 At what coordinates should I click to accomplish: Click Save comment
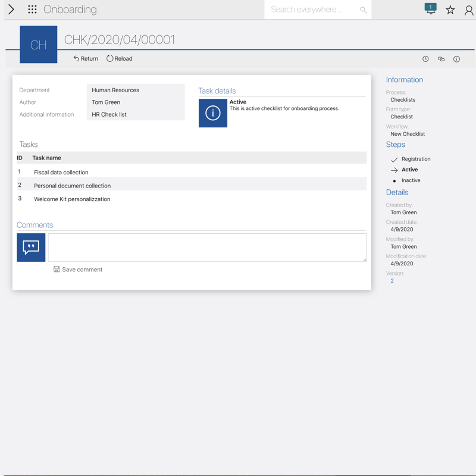78,270
